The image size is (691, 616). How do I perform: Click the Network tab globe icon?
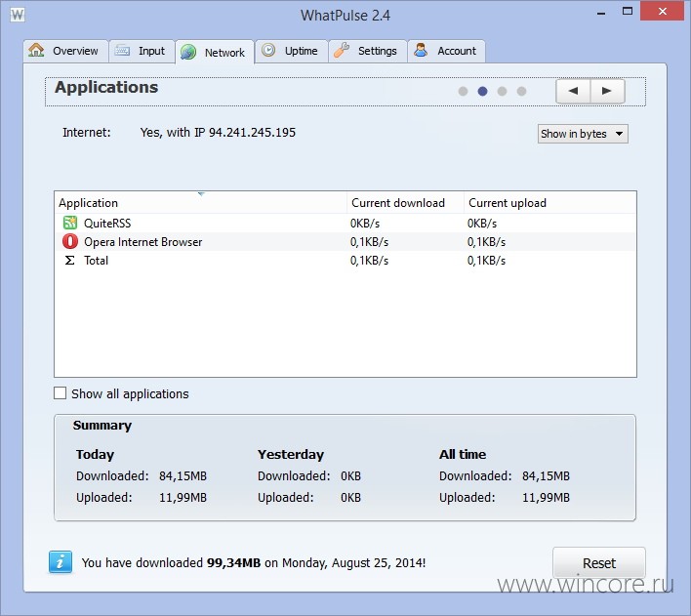click(188, 52)
